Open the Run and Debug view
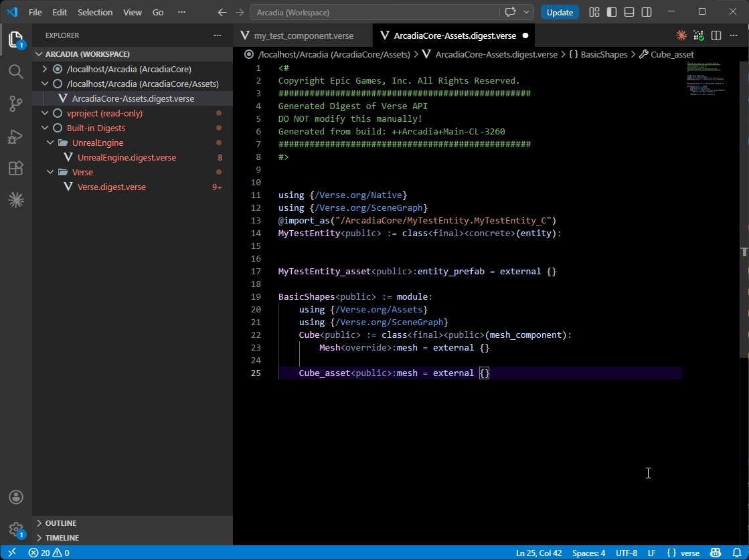Viewport: 749px width, 560px height. pos(16,136)
